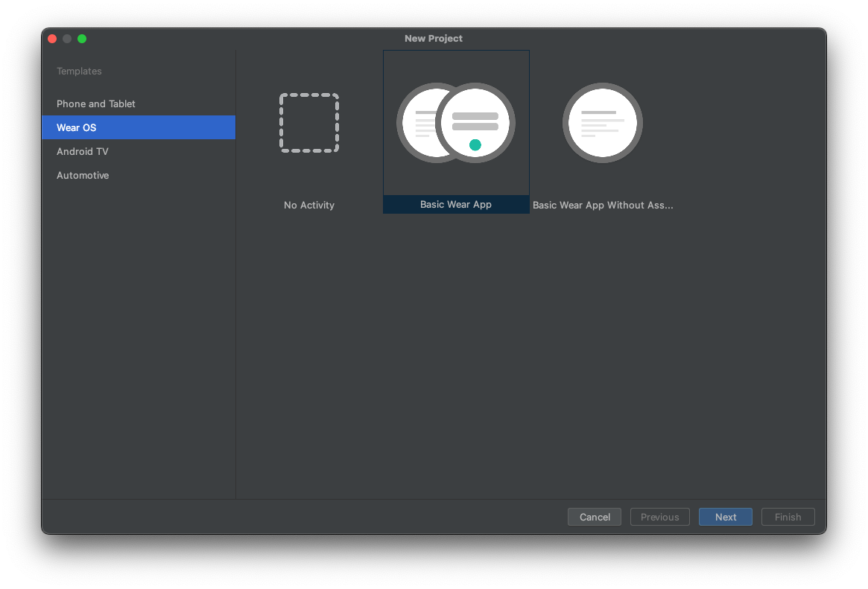The image size is (868, 589).
Task: Open the Android TV template category
Action: click(139, 152)
